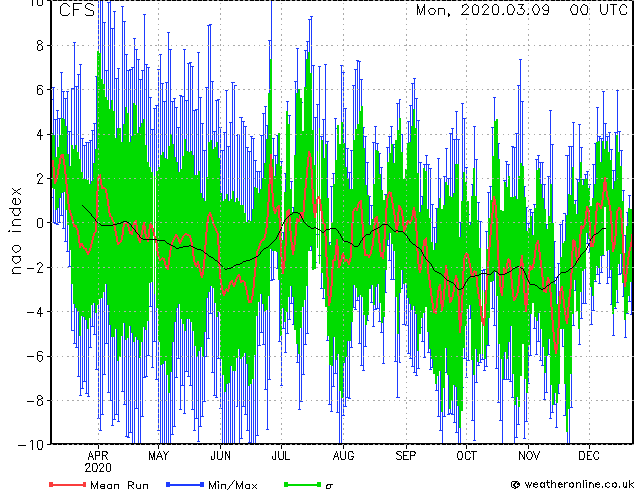The height and width of the screenshot is (490, 634).
Task: Click the AUG month axis label
Action: coord(343,456)
